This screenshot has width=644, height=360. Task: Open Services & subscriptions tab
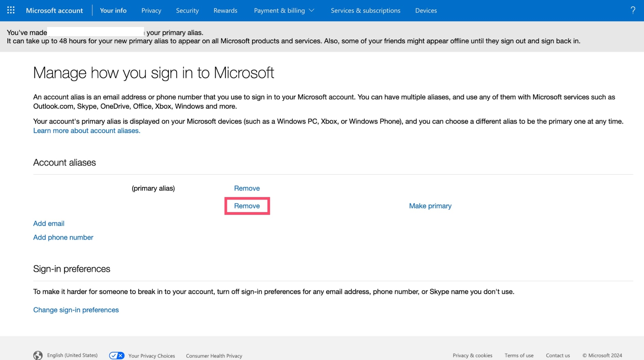tap(366, 10)
